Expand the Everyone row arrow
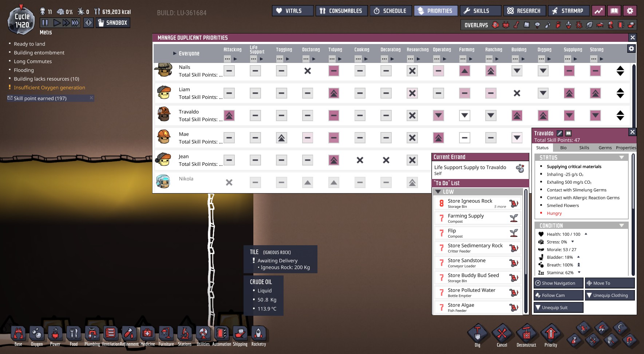Viewport: 644px width, 354px height. 175,53
